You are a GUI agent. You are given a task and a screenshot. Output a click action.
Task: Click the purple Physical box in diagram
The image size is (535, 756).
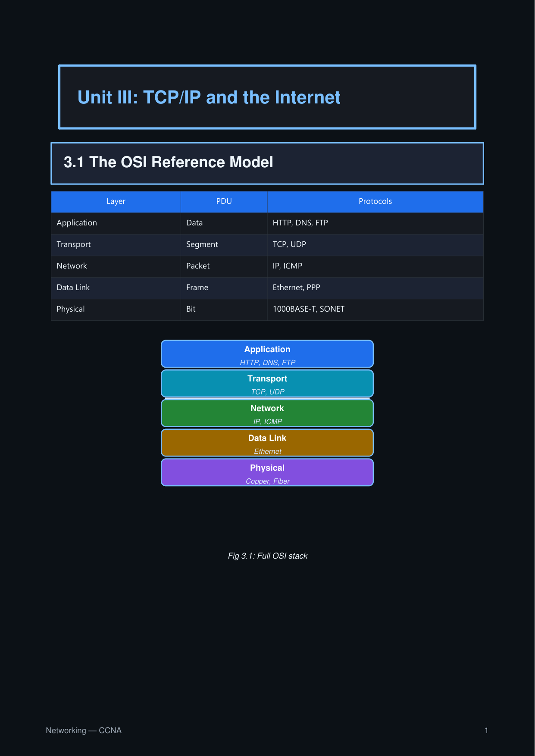click(267, 473)
